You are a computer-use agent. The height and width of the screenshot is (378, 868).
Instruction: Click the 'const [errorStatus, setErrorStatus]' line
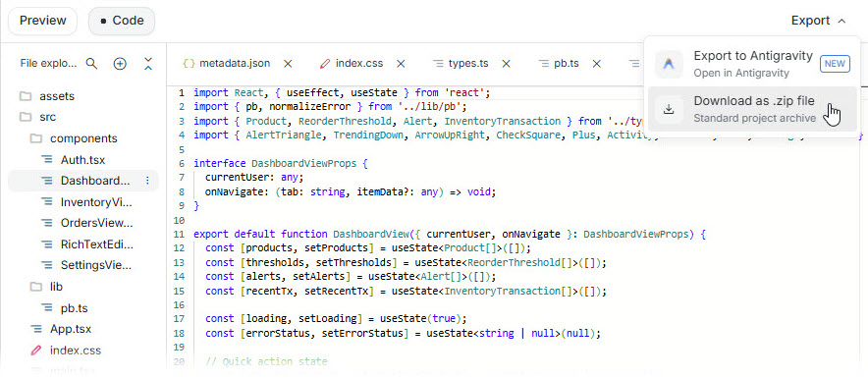403,333
